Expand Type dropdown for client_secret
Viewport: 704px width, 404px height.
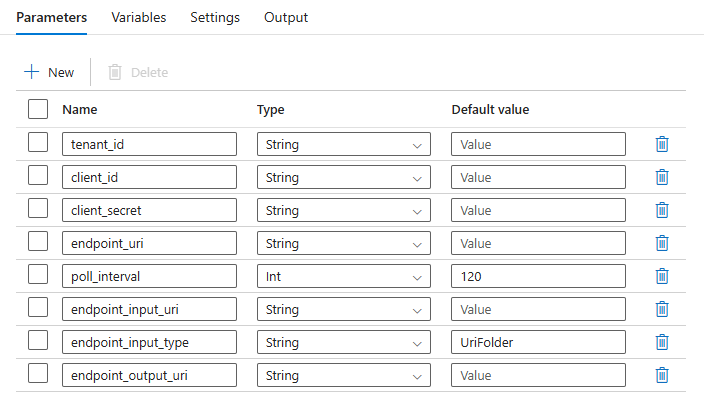click(x=343, y=210)
